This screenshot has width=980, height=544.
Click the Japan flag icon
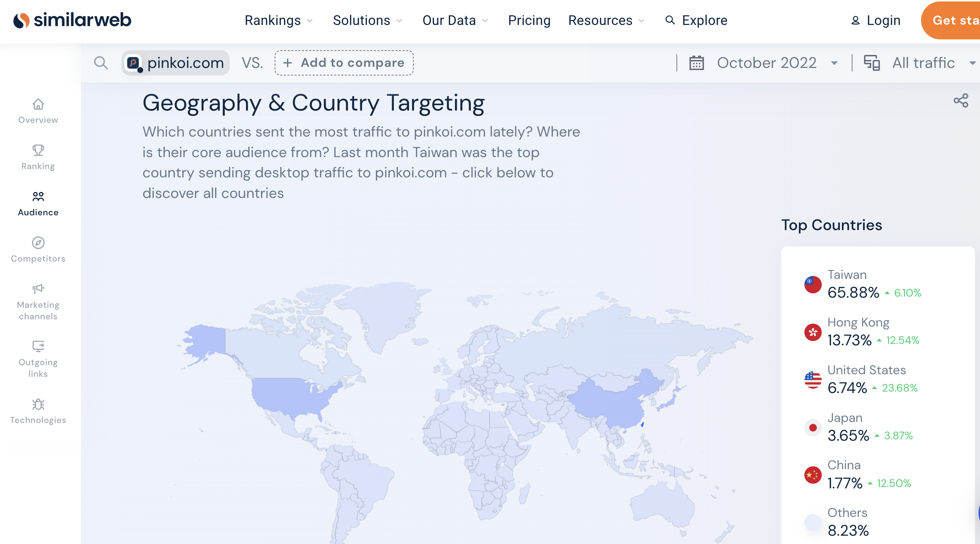pyautogui.click(x=813, y=427)
